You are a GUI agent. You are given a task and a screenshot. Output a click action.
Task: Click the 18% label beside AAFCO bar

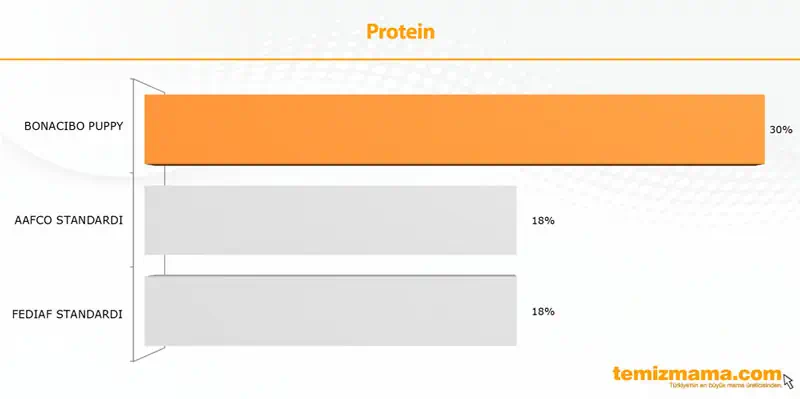pos(543,221)
